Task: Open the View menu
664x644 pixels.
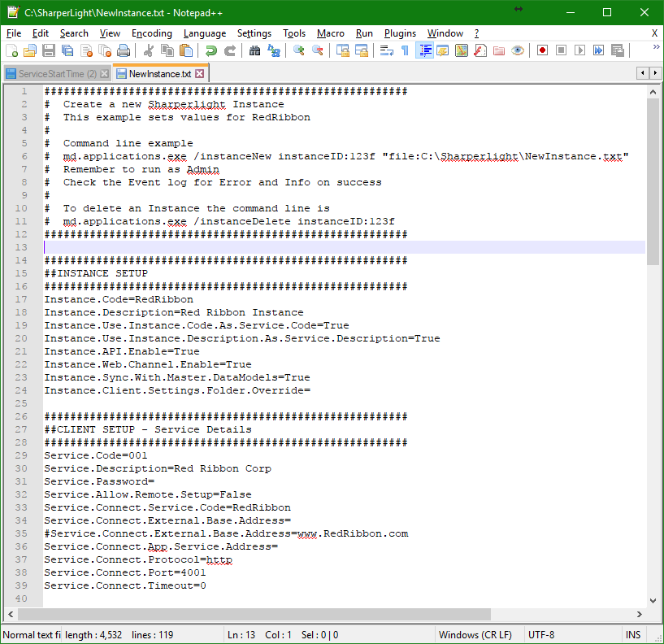Action: pyautogui.click(x=110, y=33)
